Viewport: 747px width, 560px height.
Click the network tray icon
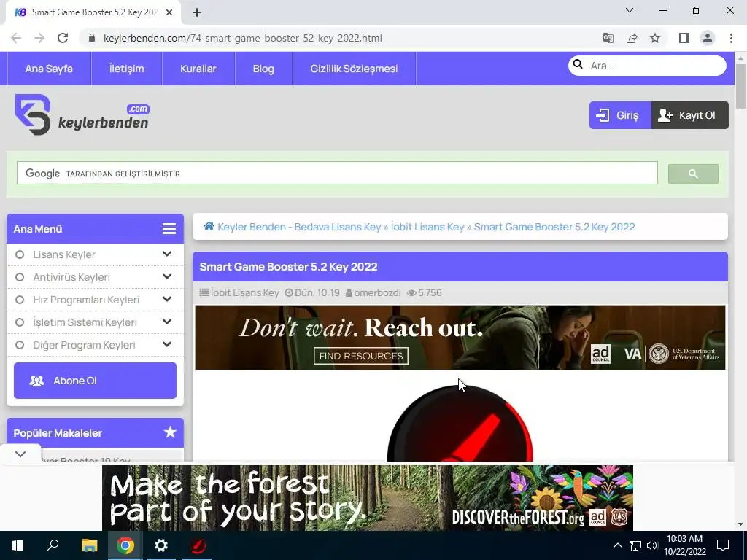point(635,545)
